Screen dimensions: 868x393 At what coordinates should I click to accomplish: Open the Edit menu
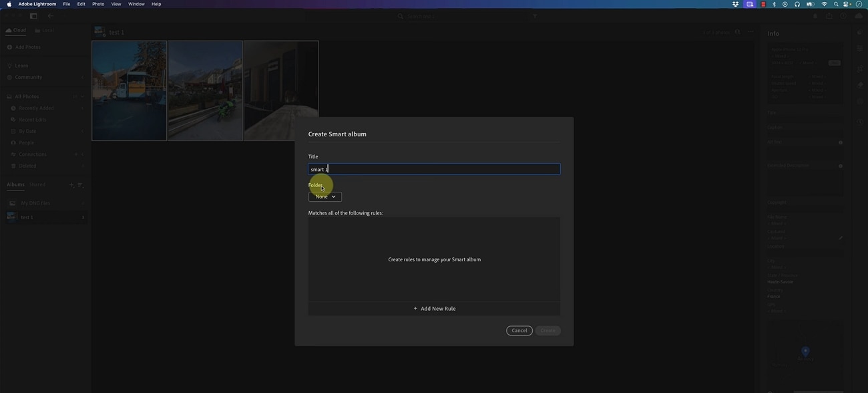tap(81, 4)
